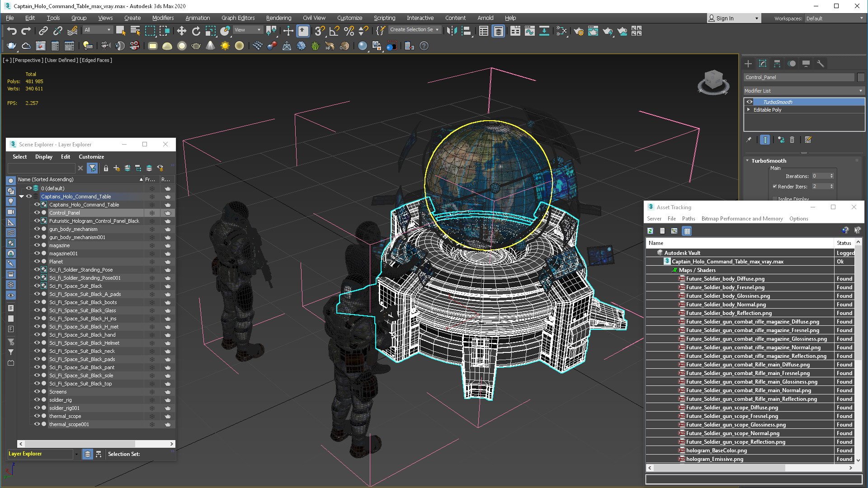The height and width of the screenshot is (488, 868).
Task: Toggle eye of magazine object
Action: point(37,245)
